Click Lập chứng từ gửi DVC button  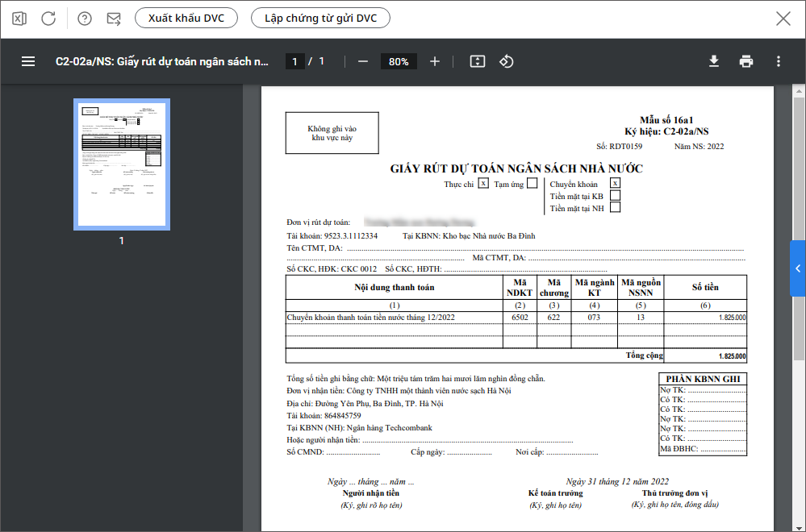(x=320, y=18)
